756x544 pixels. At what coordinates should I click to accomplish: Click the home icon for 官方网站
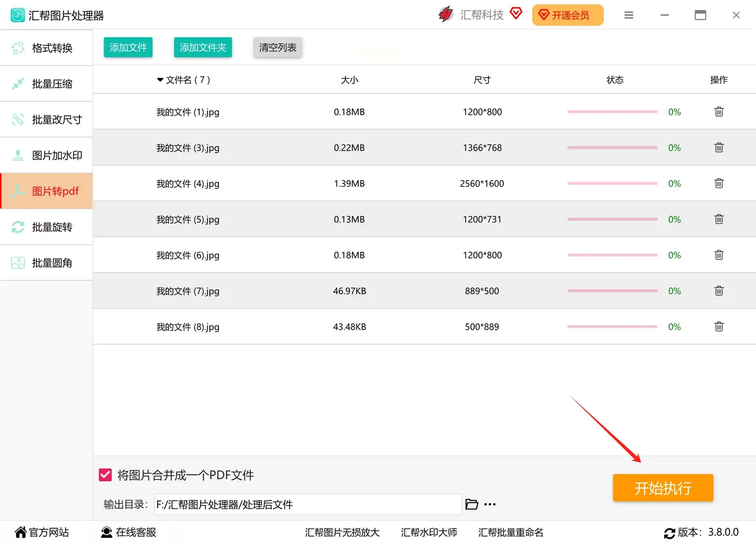(20, 532)
